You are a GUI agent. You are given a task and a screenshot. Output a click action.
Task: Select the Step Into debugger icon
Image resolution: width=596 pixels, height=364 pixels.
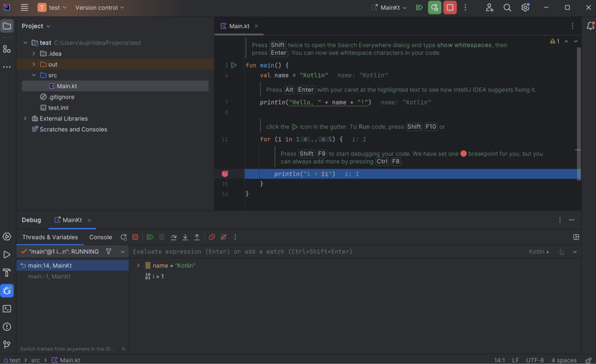click(x=185, y=237)
